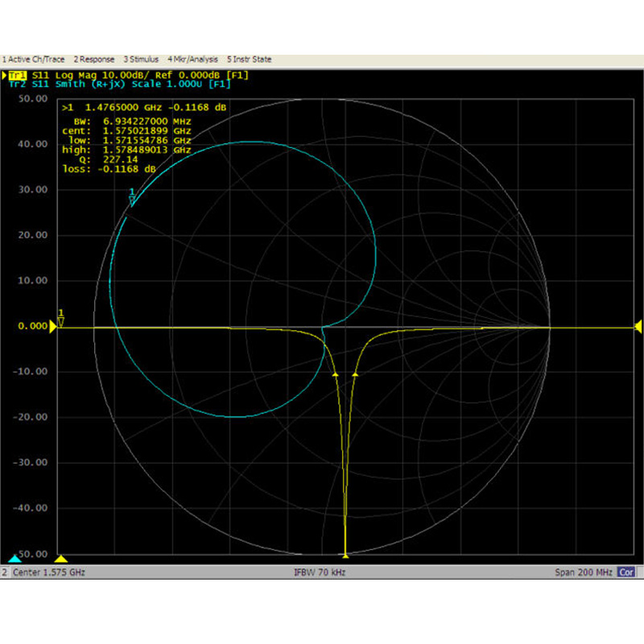This screenshot has width=644, height=644.
Task: Open the Stimulus menu
Action: (142, 60)
